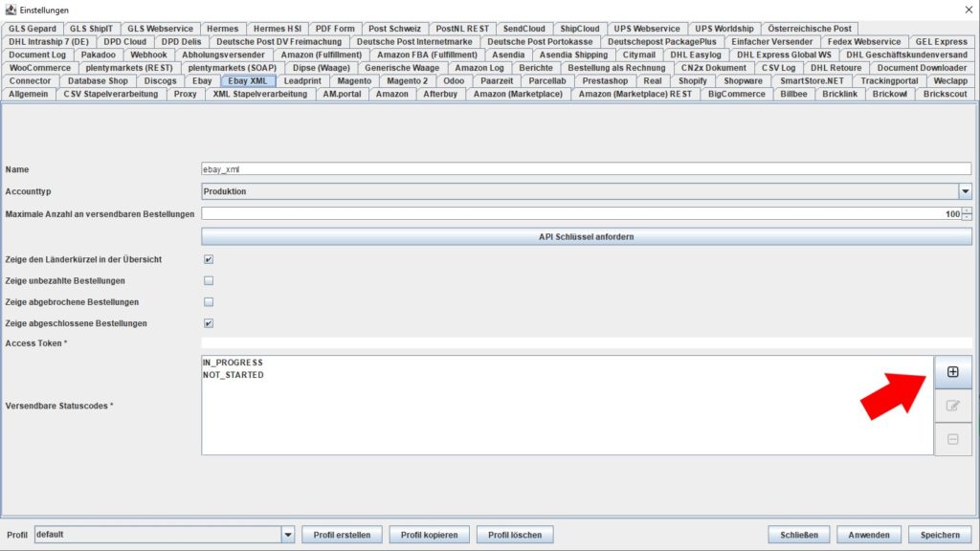
Task: Edit the selected status code
Action: coord(952,406)
